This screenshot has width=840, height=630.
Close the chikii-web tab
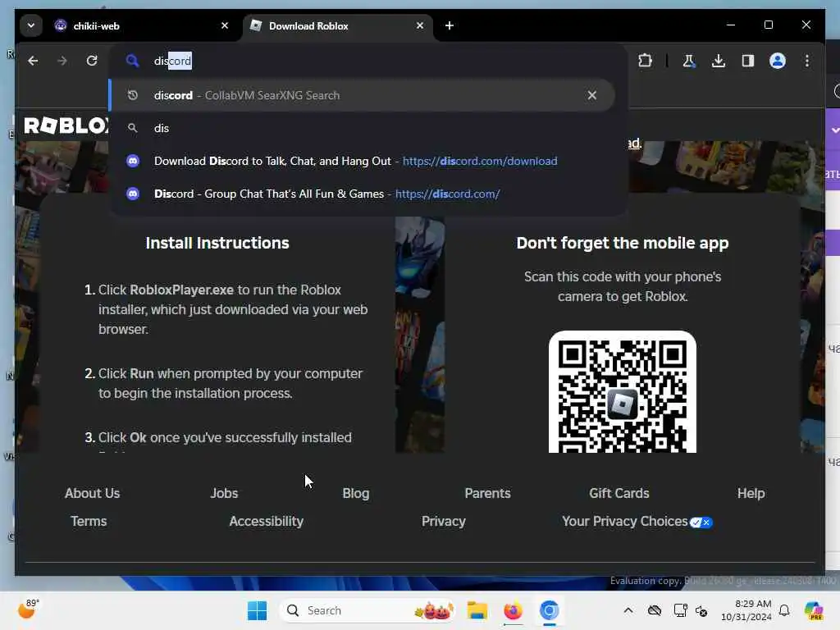pos(225,25)
